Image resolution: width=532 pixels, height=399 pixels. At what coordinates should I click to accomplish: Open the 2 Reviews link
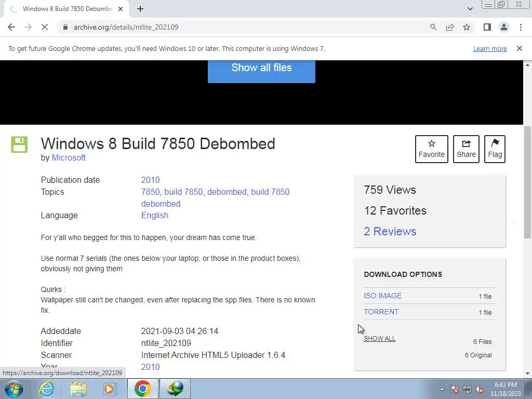click(x=390, y=231)
